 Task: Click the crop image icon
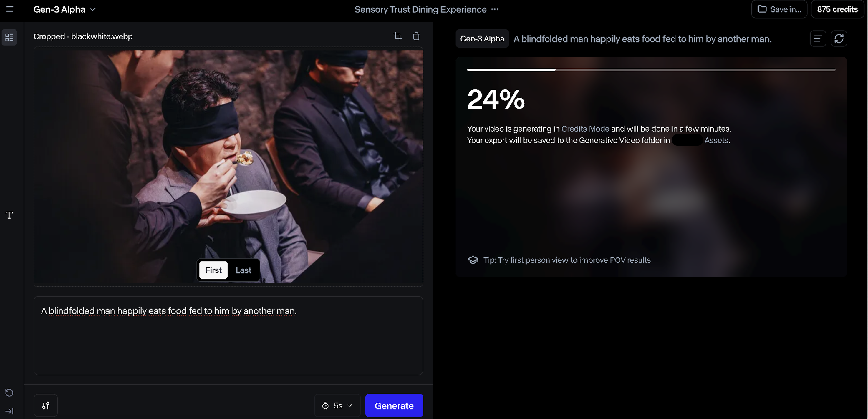coord(397,36)
